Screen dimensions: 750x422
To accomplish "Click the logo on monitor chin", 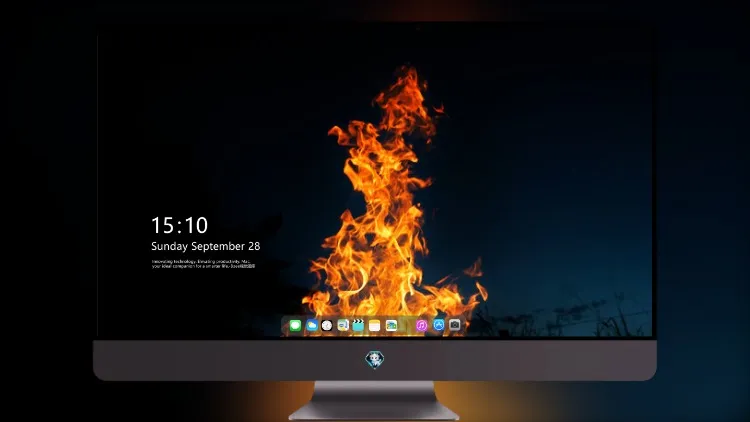I will (x=375, y=359).
